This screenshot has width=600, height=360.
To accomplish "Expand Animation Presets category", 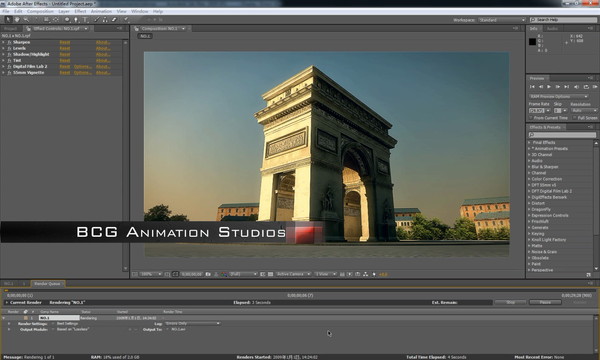I will coord(530,148).
